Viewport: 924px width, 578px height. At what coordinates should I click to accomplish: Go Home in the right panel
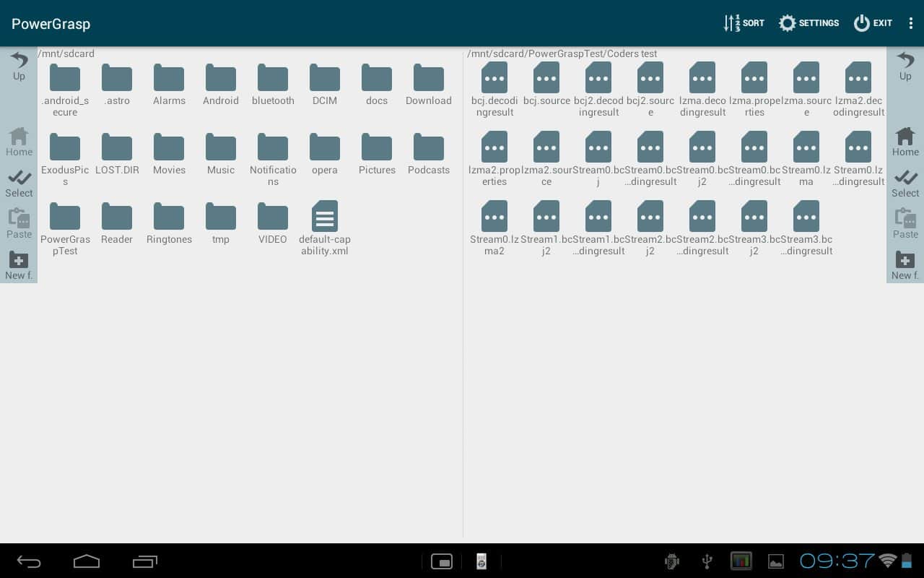pyautogui.click(x=905, y=142)
